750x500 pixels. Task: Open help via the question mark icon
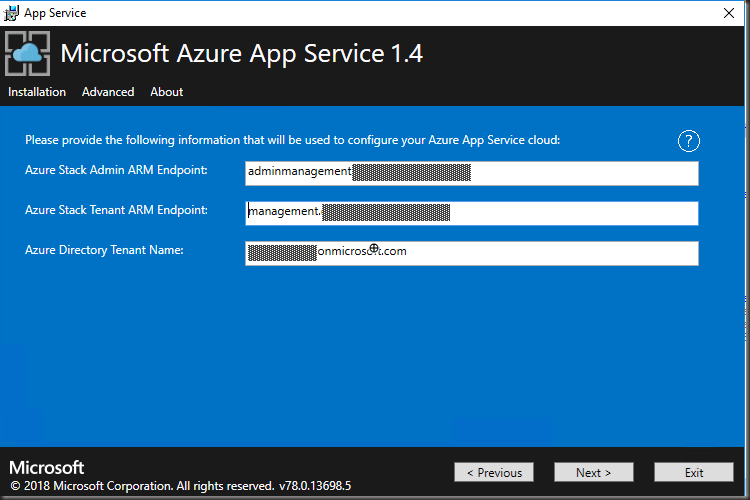688,141
